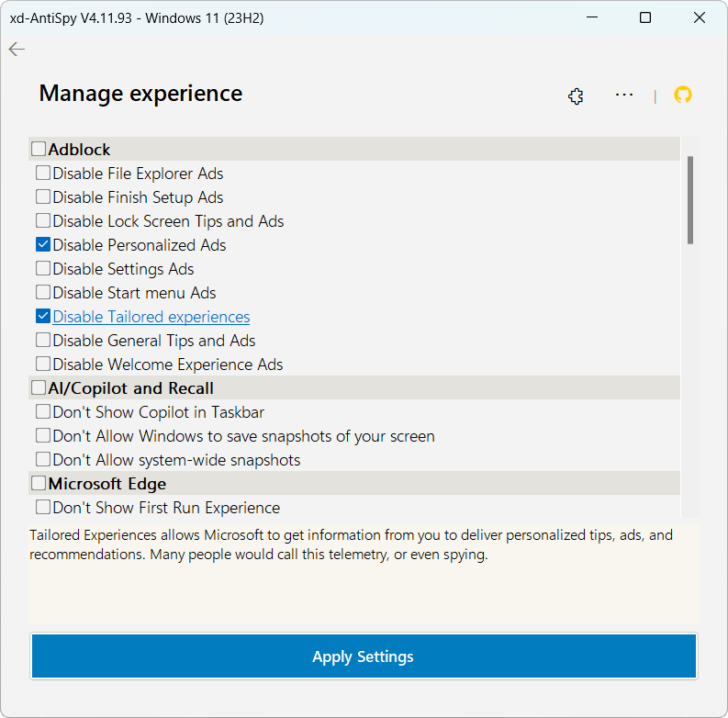Check Disable Lock Screen Tips and Ads

tap(43, 221)
